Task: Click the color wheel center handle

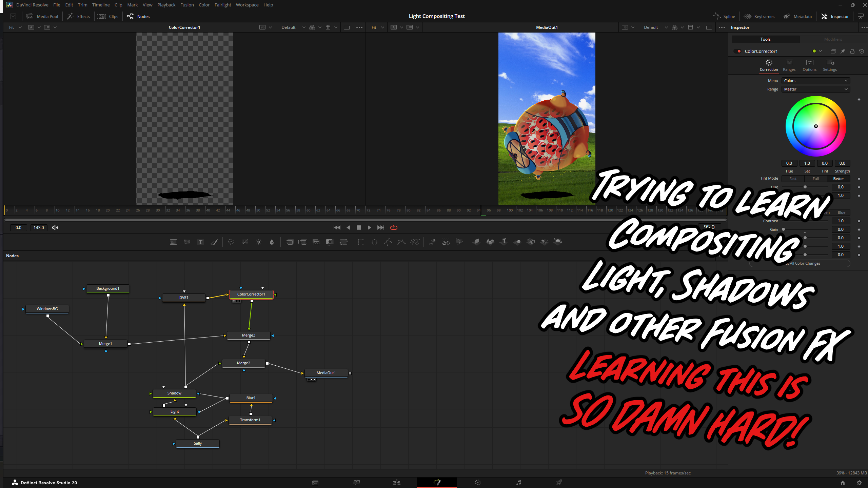Action: click(816, 126)
